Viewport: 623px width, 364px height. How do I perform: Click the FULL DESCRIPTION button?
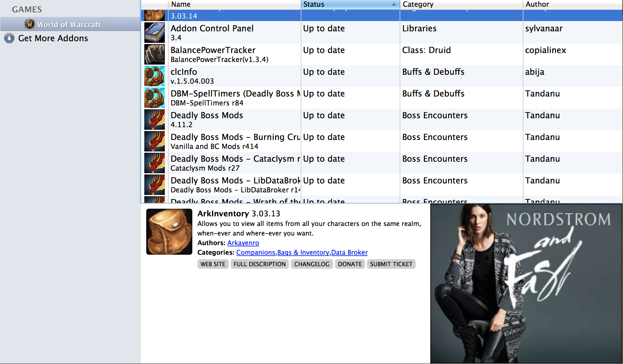[x=260, y=264]
